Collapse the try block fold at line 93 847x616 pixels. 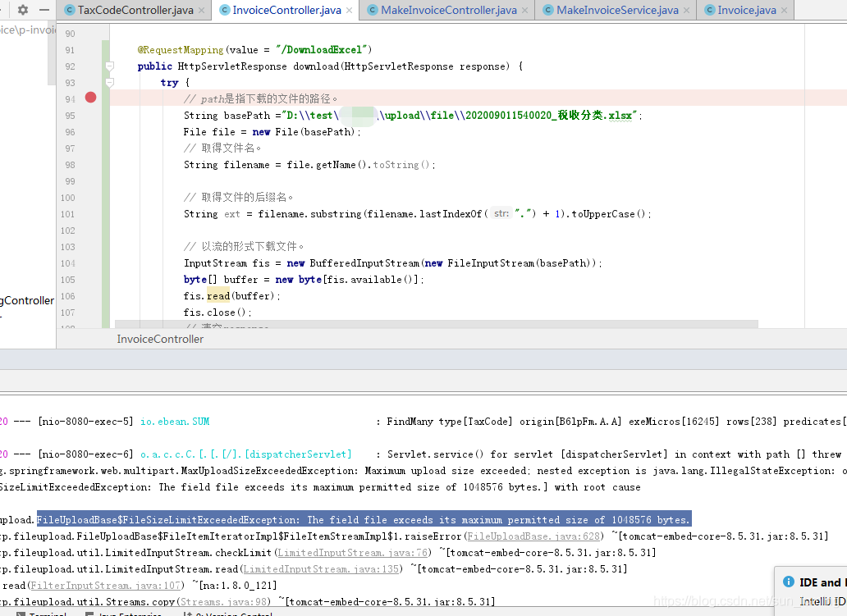[x=110, y=83]
